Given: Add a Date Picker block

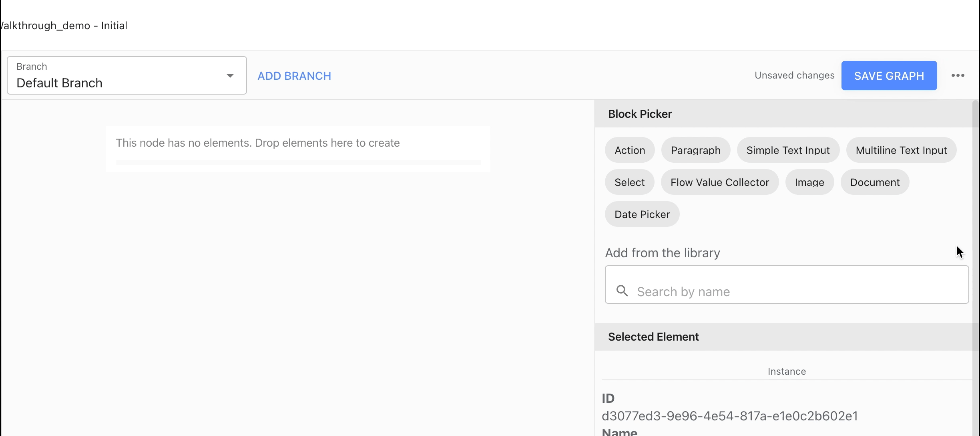Looking at the screenshot, I should tap(642, 214).
